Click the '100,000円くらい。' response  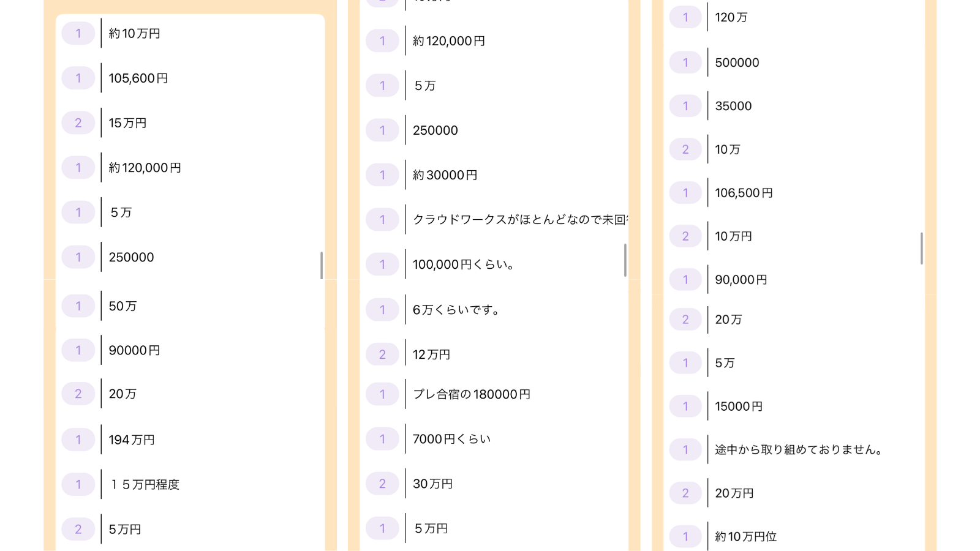tap(464, 264)
